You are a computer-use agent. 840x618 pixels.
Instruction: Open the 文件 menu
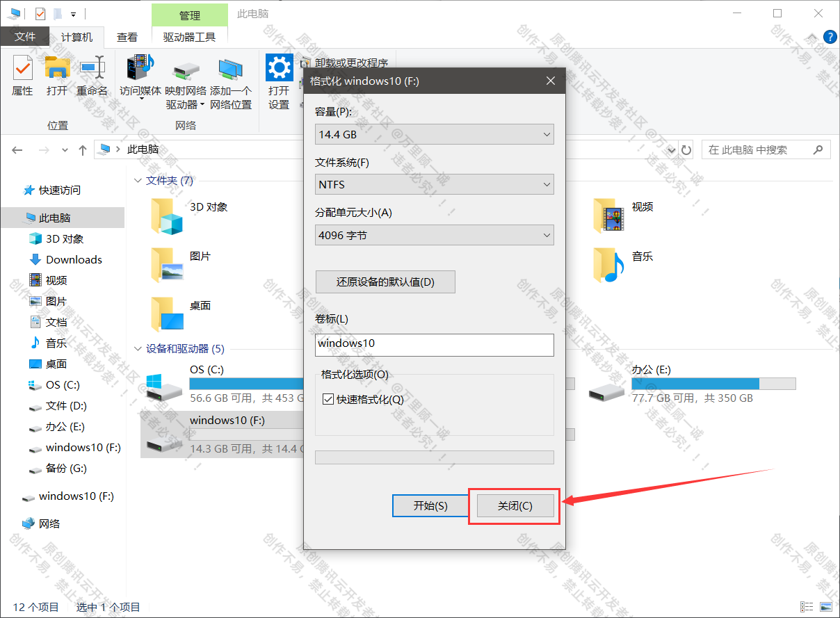(25, 36)
